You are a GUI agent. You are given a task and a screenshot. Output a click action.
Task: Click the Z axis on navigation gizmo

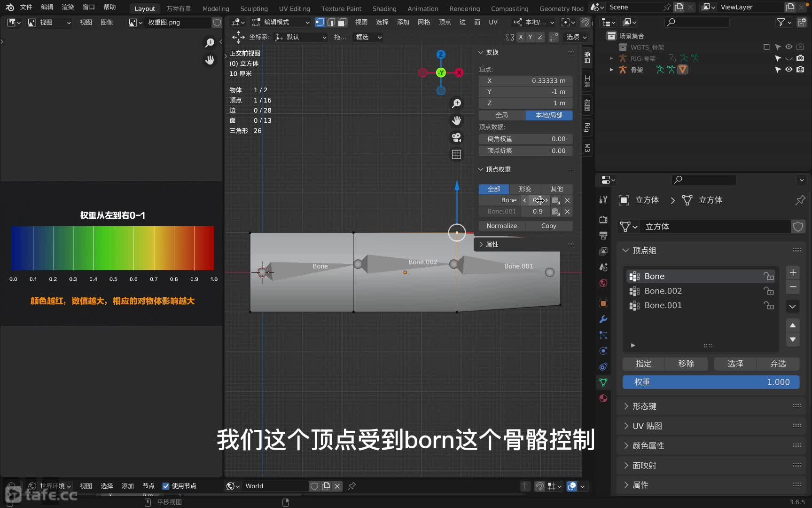[x=441, y=55]
